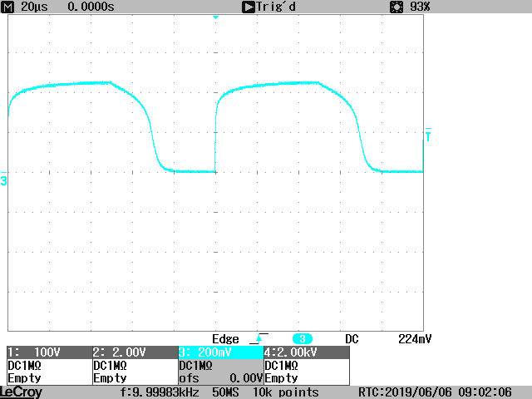Screen dimensions: 532x399
Task: Click the DC trigger coupling label
Action: [x=352, y=339]
